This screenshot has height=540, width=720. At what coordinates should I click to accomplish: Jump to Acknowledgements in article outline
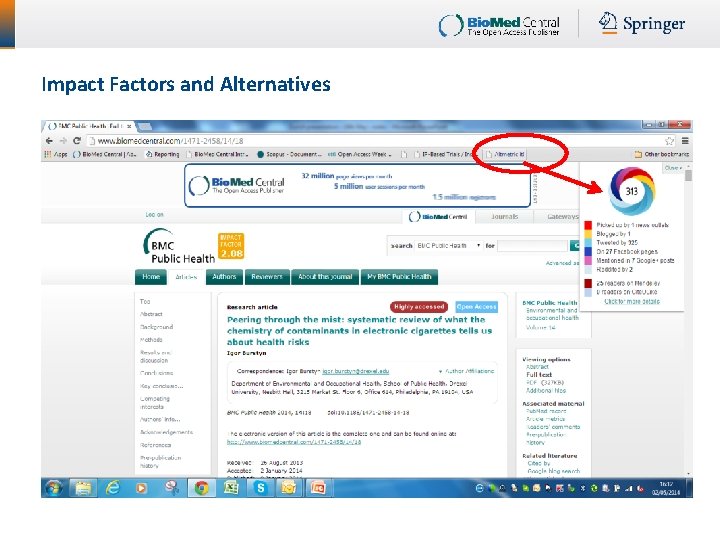click(166, 432)
